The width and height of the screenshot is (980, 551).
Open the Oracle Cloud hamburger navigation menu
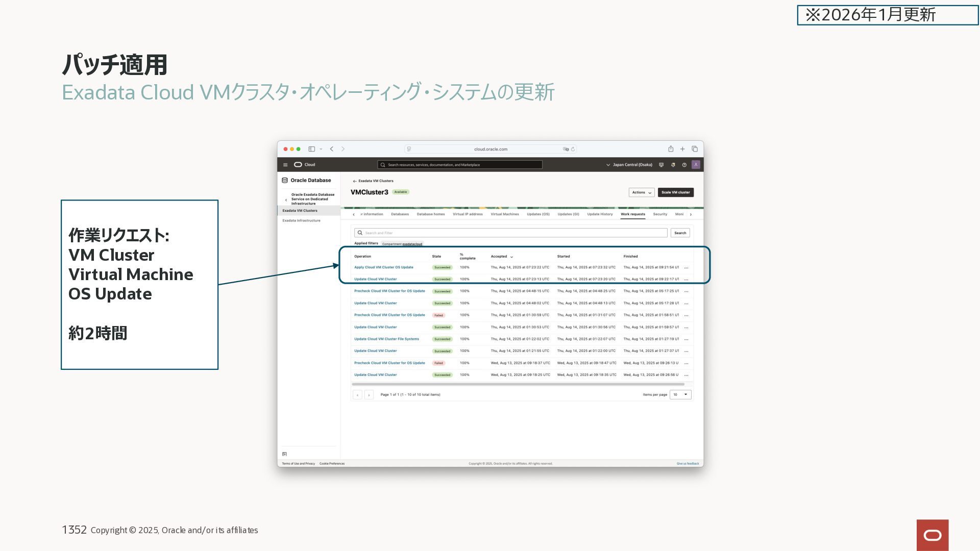pyautogui.click(x=285, y=165)
